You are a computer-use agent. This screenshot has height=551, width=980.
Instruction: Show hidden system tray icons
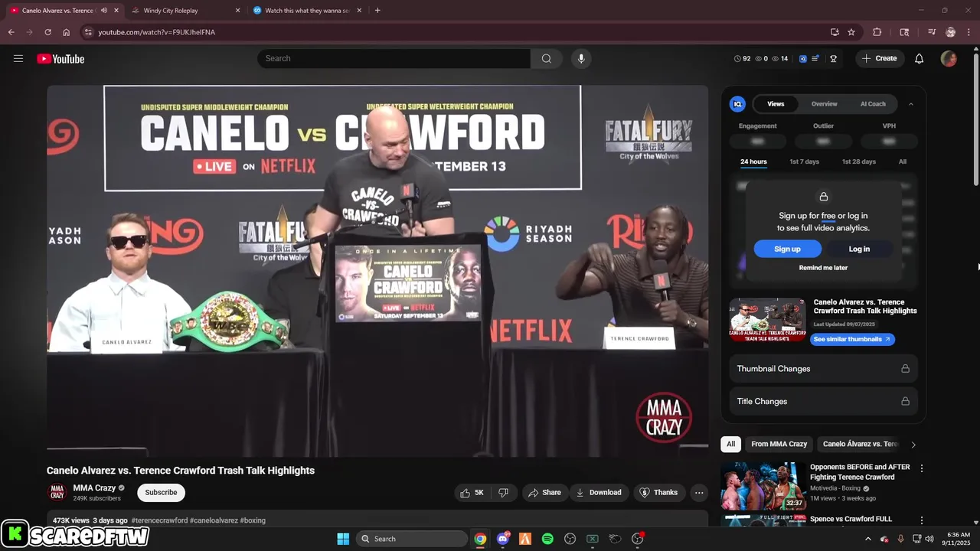pyautogui.click(x=867, y=539)
